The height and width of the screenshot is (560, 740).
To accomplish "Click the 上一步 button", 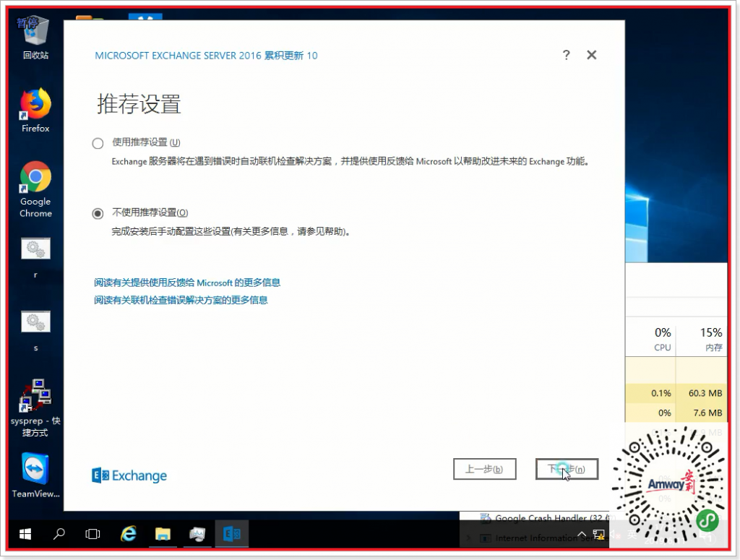I will point(484,468).
